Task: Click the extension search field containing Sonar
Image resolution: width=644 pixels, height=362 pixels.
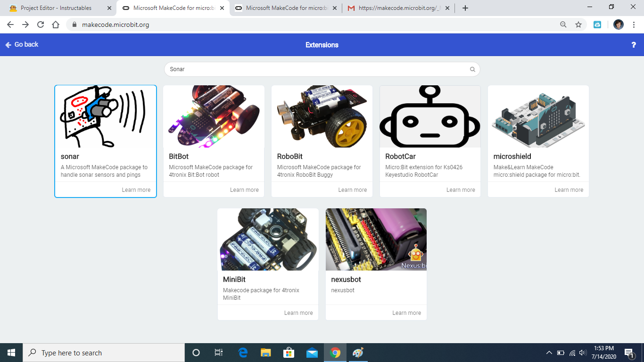Action: tap(322, 69)
